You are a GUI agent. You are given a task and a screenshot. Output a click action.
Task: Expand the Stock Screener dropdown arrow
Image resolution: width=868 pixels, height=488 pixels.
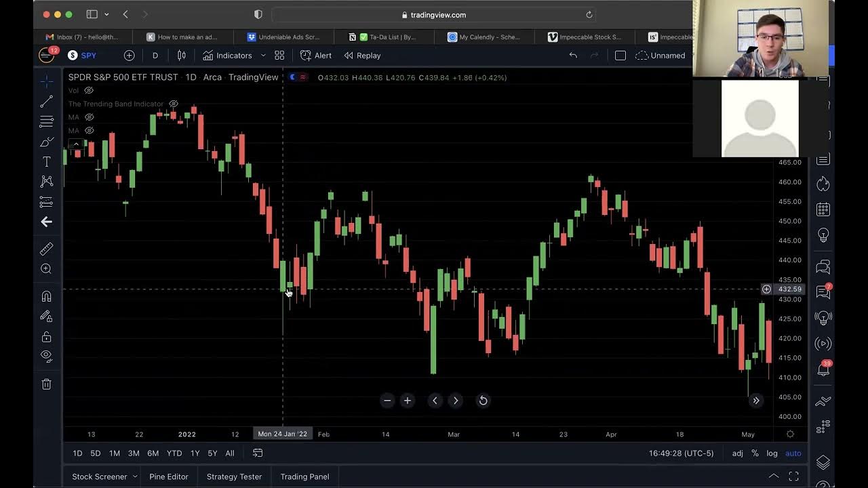coord(135,476)
